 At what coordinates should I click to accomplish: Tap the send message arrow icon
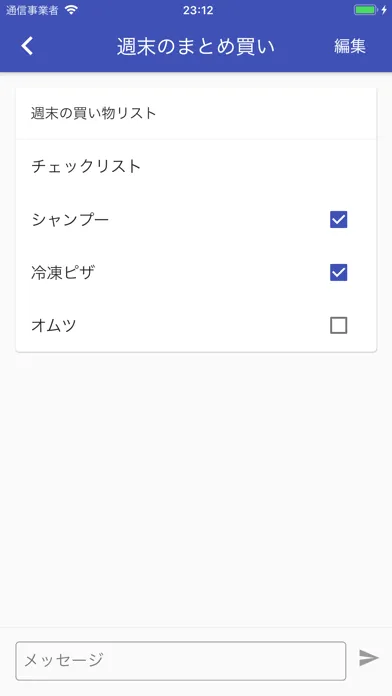(369, 658)
